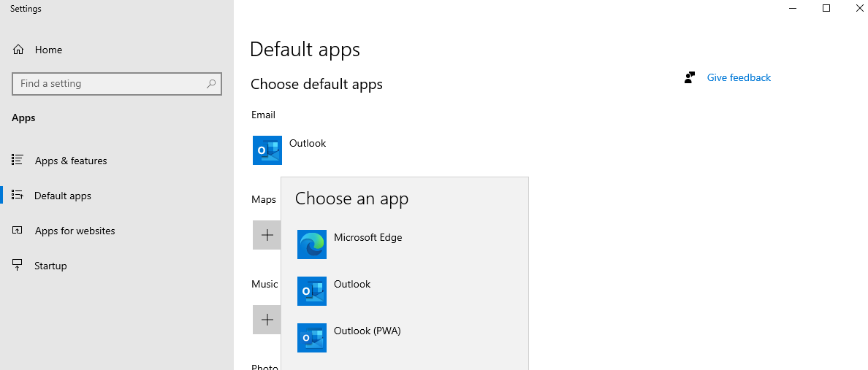Click the search magnifier icon
Screen dimensions: 868x370
[x=211, y=83]
